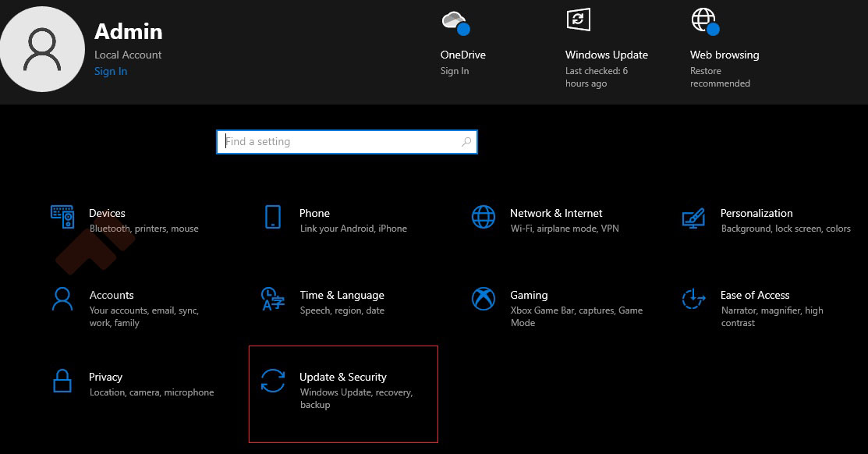868x454 pixels.
Task: Click the OneDrive cloud icon
Action: click(454, 21)
